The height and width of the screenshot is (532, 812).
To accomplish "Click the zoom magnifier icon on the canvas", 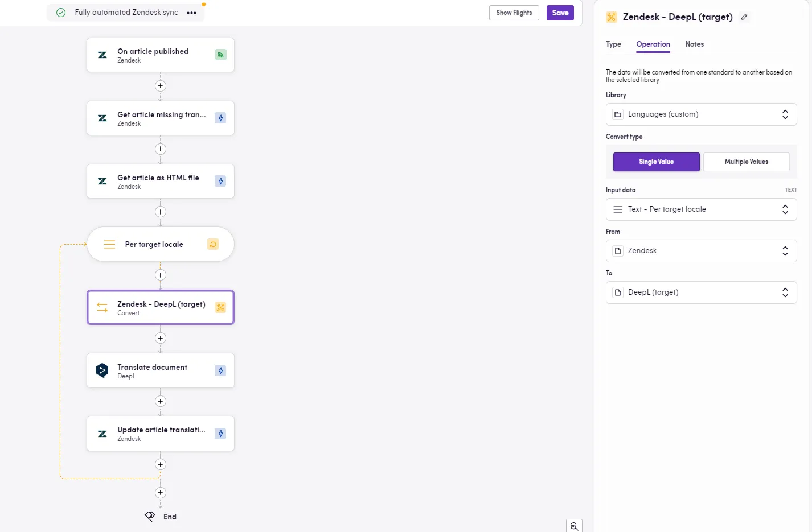I will tap(574, 526).
